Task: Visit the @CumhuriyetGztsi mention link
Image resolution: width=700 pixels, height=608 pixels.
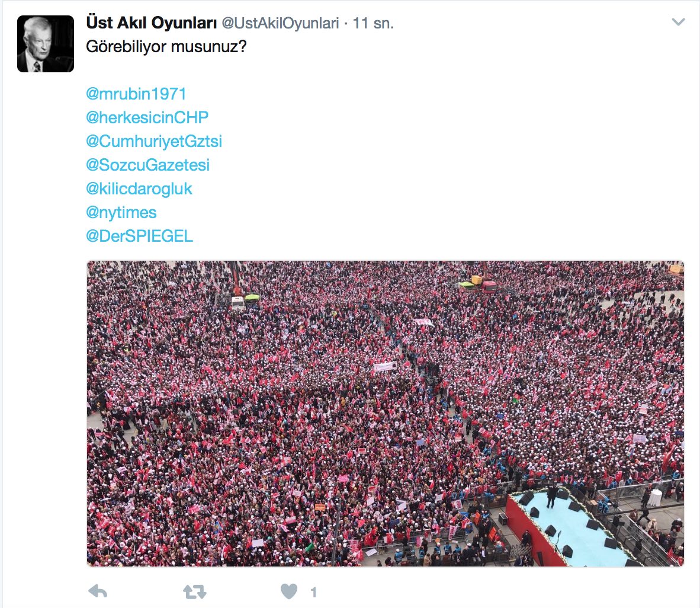Action: (153, 141)
